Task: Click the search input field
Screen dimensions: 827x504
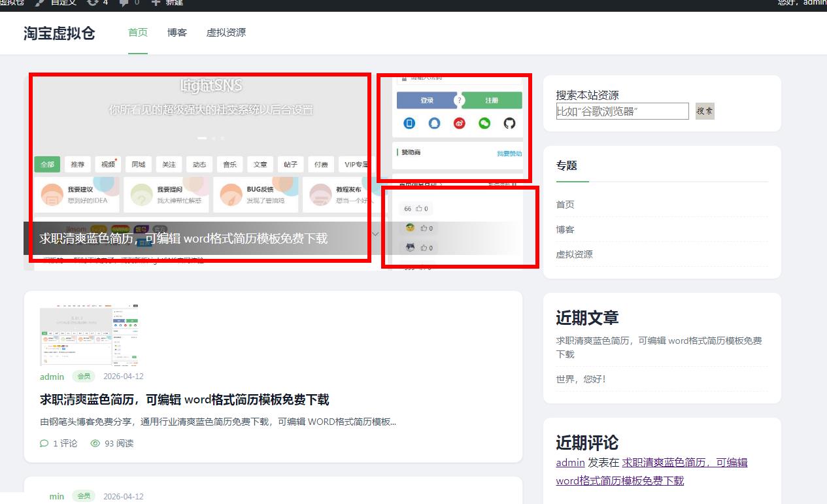Action: point(622,111)
